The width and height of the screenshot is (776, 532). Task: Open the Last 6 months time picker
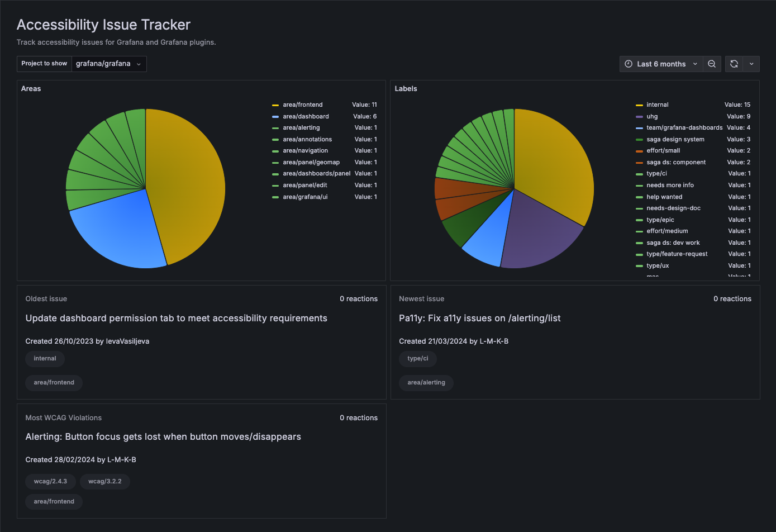point(661,64)
